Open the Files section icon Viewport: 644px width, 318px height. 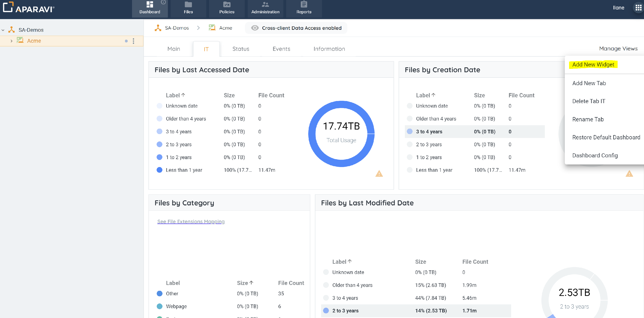coord(188,5)
